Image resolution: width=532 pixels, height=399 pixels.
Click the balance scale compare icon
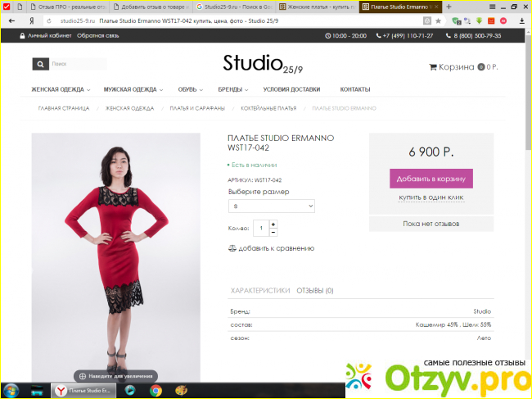[x=231, y=248]
